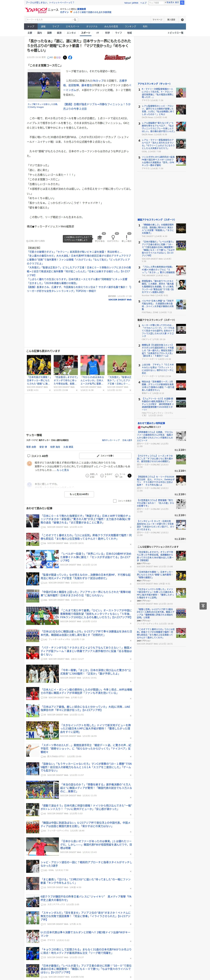Open the ランキング tab

130,27
